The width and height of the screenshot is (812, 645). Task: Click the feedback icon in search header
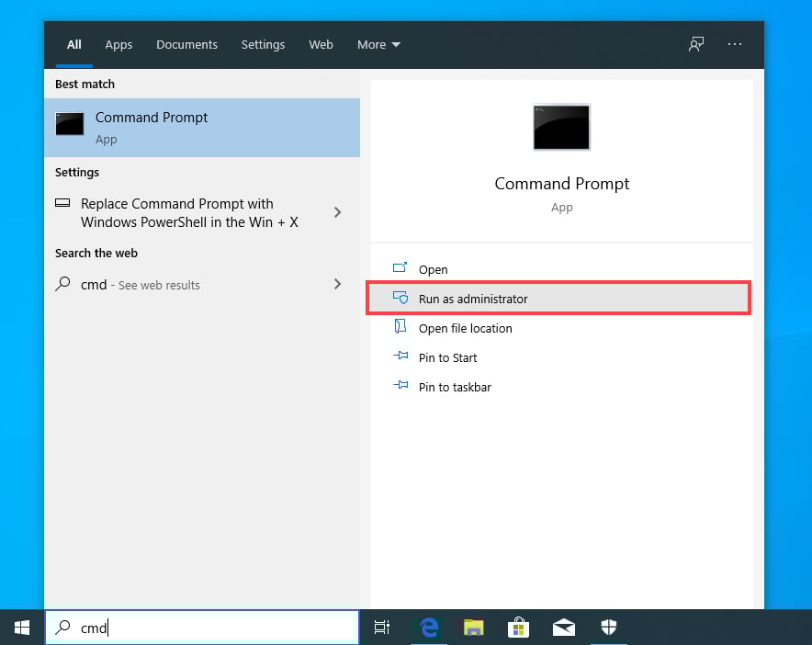696,44
